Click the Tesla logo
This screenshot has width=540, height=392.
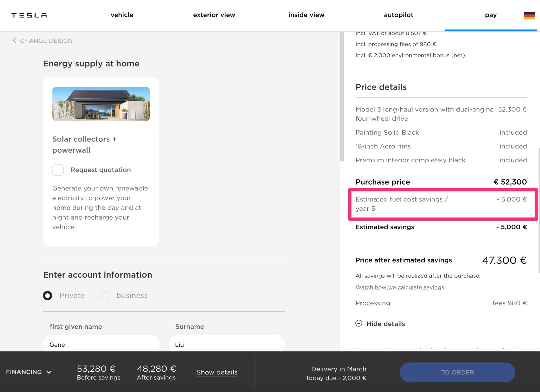(x=29, y=15)
